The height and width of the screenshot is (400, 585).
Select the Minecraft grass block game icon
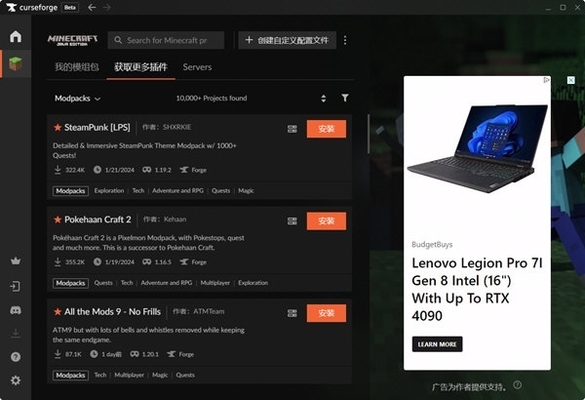click(x=16, y=64)
